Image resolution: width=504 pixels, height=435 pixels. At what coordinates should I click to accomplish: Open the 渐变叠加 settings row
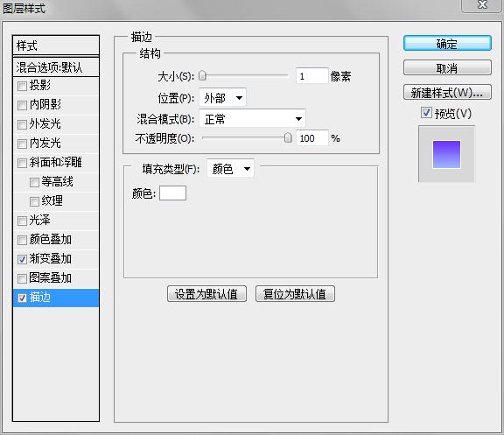coord(56,259)
